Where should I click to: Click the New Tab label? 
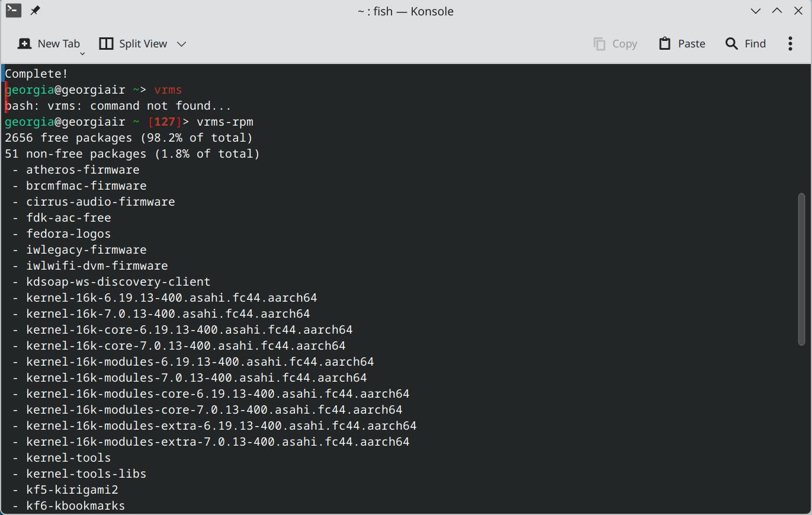pyautogui.click(x=59, y=43)
